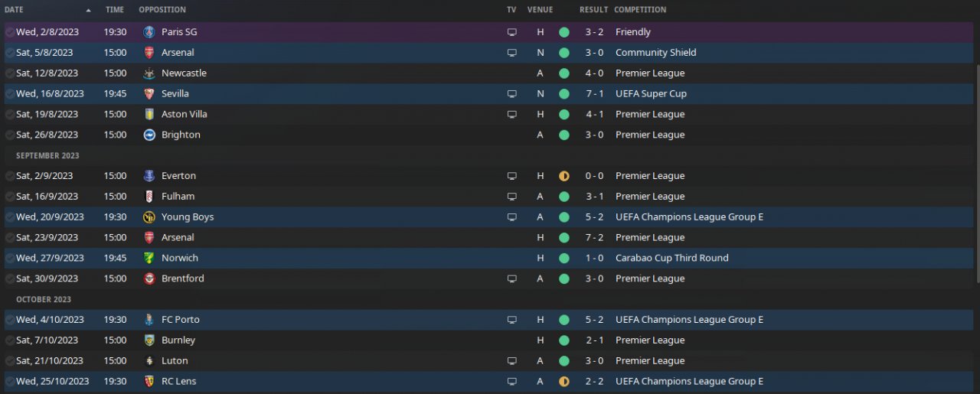
Task: Sort by the Competition column header
Action: click(640, 10)
